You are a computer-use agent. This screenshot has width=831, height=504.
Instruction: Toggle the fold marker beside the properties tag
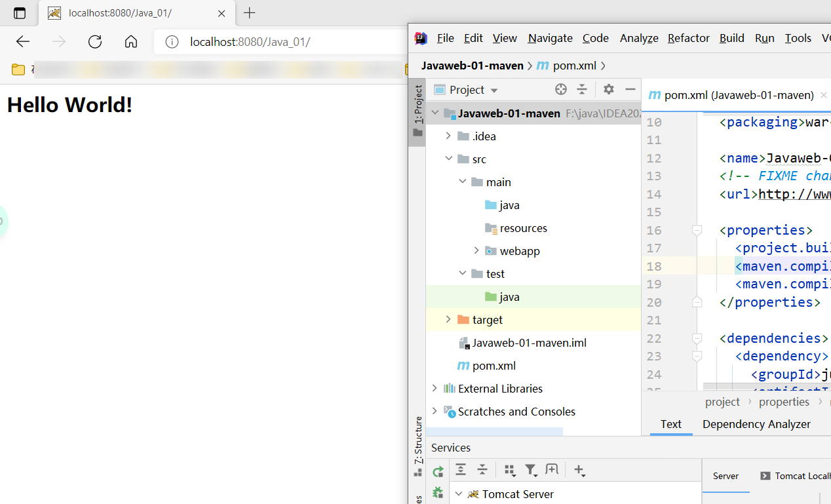(697, 230)
